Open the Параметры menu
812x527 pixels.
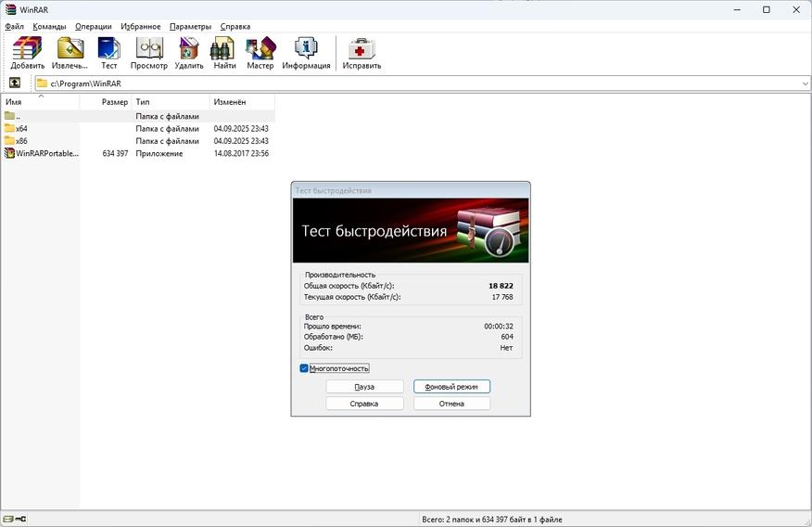(x=190, y=26)
